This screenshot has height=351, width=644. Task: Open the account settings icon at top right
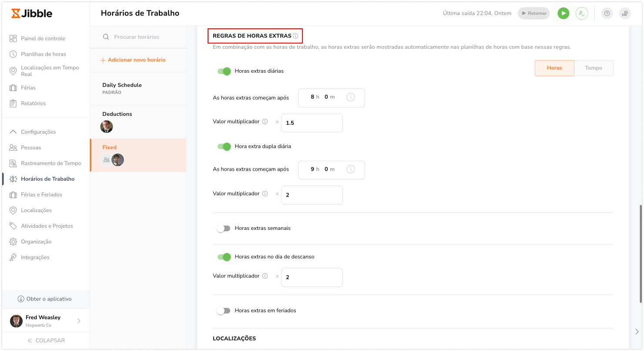625,13
